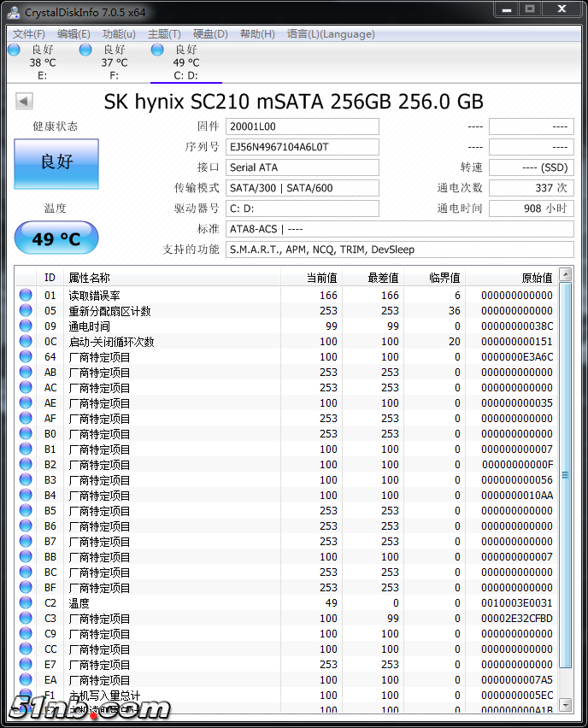The width and height of the screenshot is (588, 728).
Task: Click status orb for attribute 01
Action: click(x=26, y=296)
